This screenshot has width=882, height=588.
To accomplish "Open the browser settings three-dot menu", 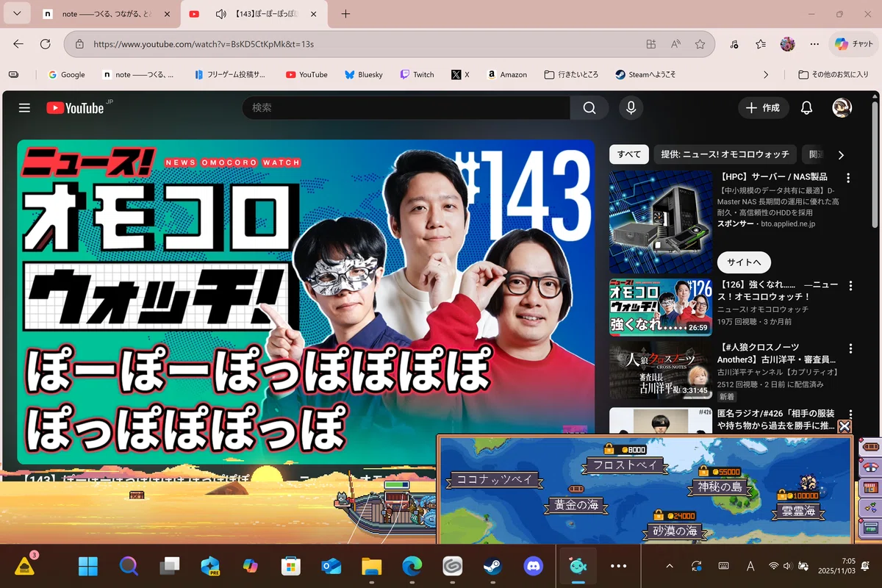I will (814, 44).
